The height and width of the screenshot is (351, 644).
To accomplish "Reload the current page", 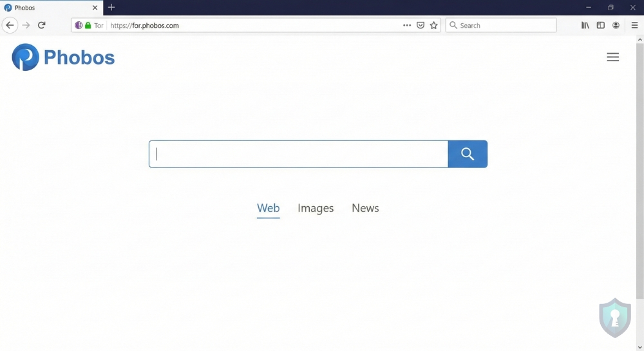I will click(x=42, y=25).
